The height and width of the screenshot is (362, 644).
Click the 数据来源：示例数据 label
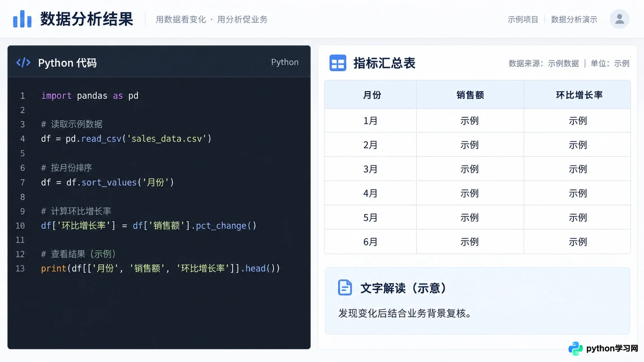click(544, 63)
